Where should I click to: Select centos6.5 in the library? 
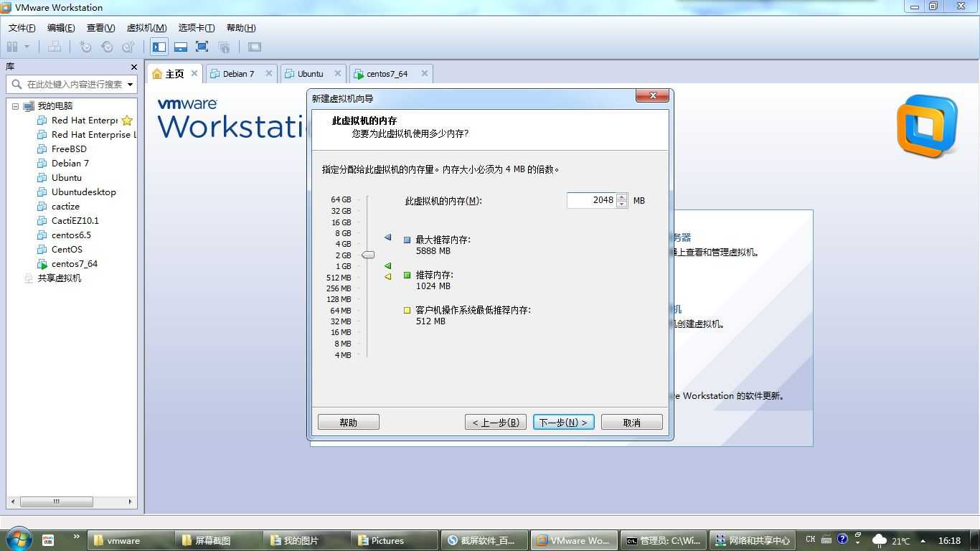(71, 235)
